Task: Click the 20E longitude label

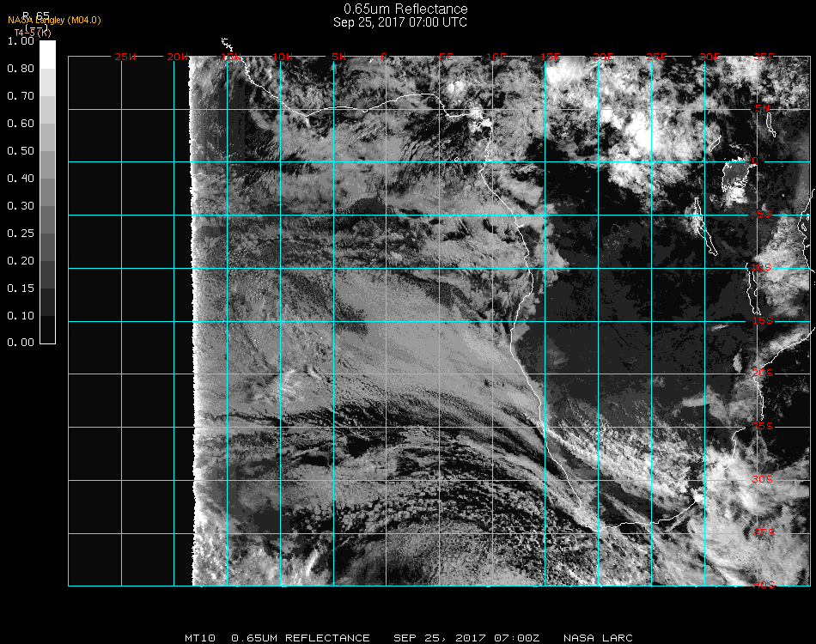Action: pyautogui.click(x=603, y=57)
